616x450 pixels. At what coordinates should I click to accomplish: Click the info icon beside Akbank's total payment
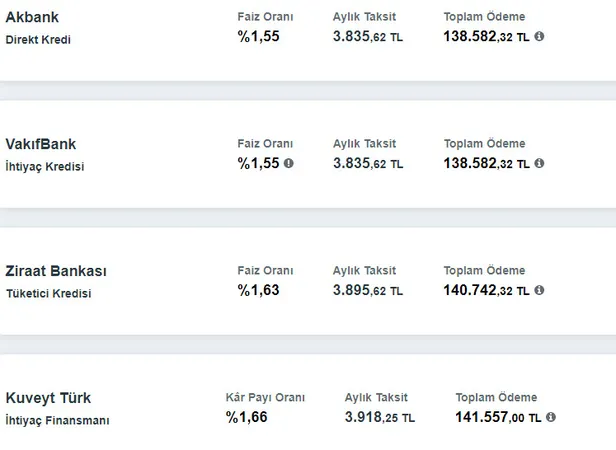[x=540, y=36]
